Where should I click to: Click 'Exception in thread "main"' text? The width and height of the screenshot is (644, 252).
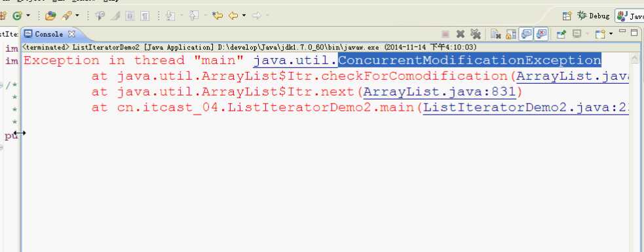[134, 61]
